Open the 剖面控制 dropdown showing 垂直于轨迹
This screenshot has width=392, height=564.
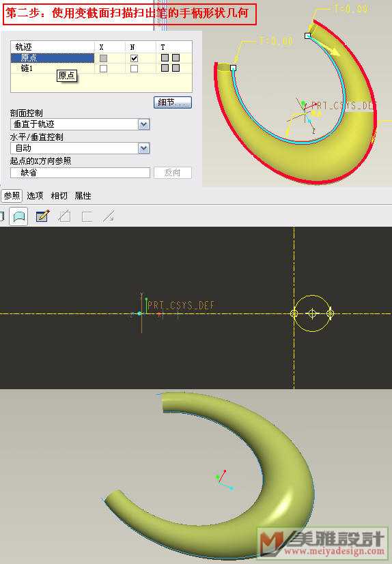(x=80, y=124)
